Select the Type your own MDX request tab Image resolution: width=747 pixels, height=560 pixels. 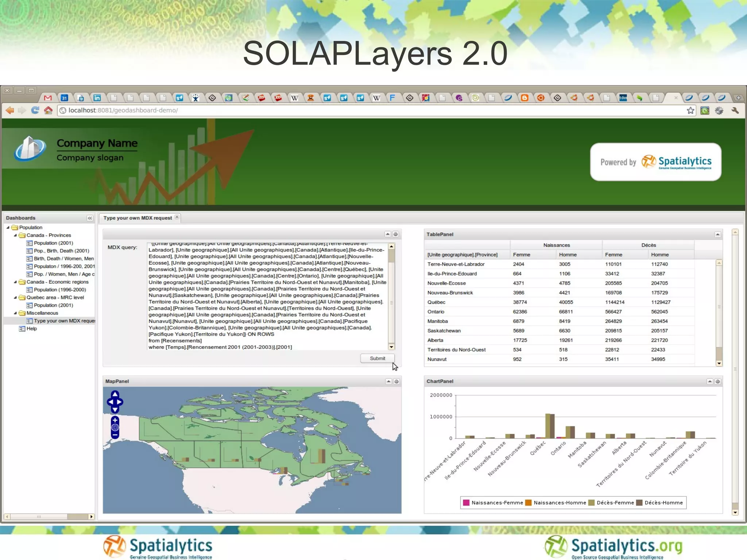138,218
